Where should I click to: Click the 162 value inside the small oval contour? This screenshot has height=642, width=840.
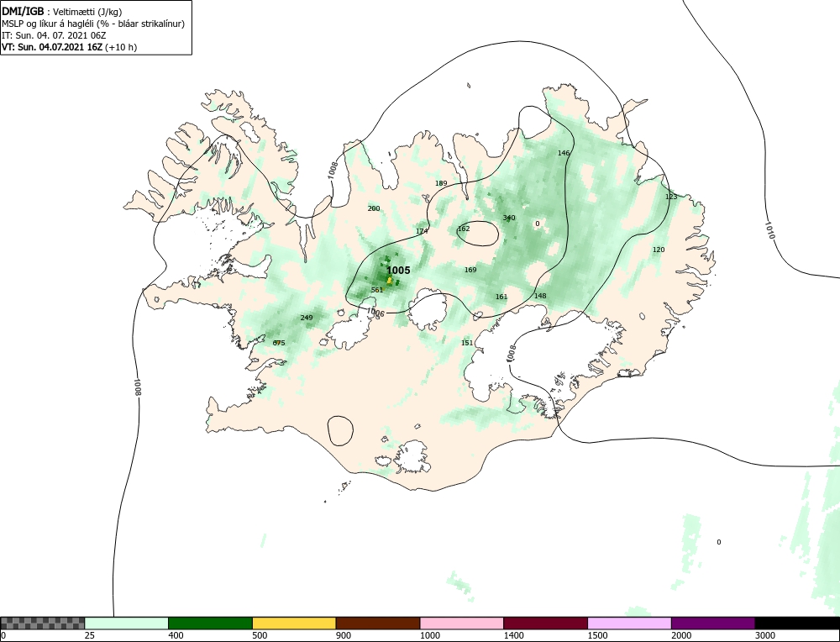(x=464, y=229)
